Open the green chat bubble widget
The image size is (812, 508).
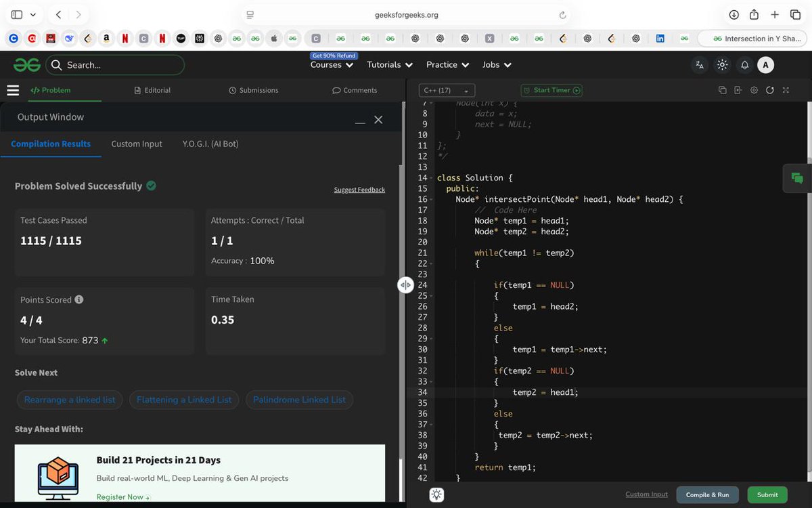(797, 178)
